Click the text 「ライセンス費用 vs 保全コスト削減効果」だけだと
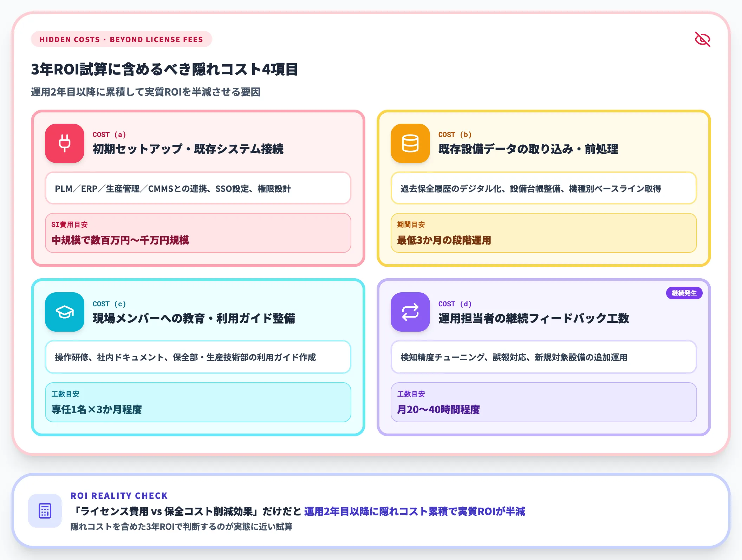 pos(186,511)
